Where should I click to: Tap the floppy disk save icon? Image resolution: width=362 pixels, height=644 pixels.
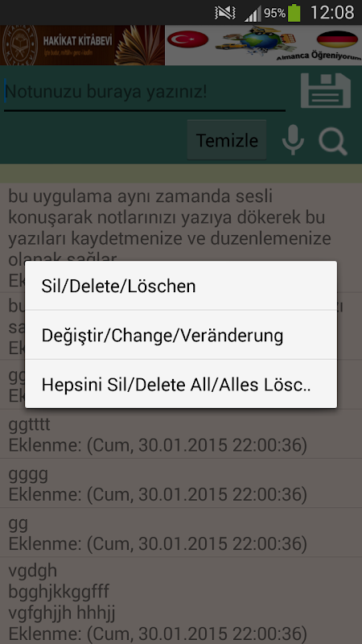326,91
